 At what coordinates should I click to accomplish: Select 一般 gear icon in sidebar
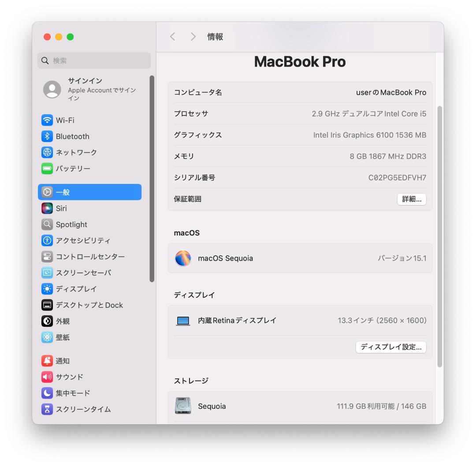[x=47, y=192]
